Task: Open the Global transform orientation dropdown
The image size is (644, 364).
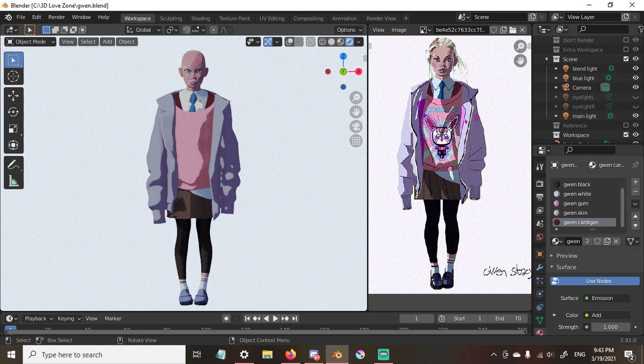Action: (142, 30)
